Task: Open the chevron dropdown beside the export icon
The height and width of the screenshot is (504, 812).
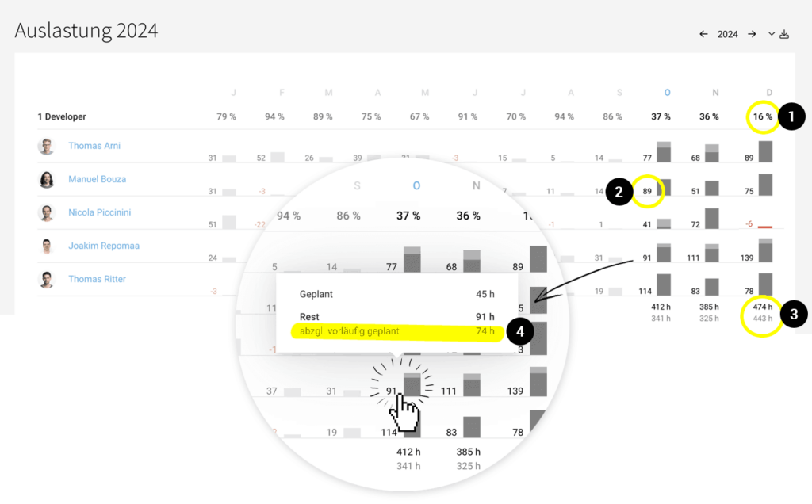Action: pos(772,34)
